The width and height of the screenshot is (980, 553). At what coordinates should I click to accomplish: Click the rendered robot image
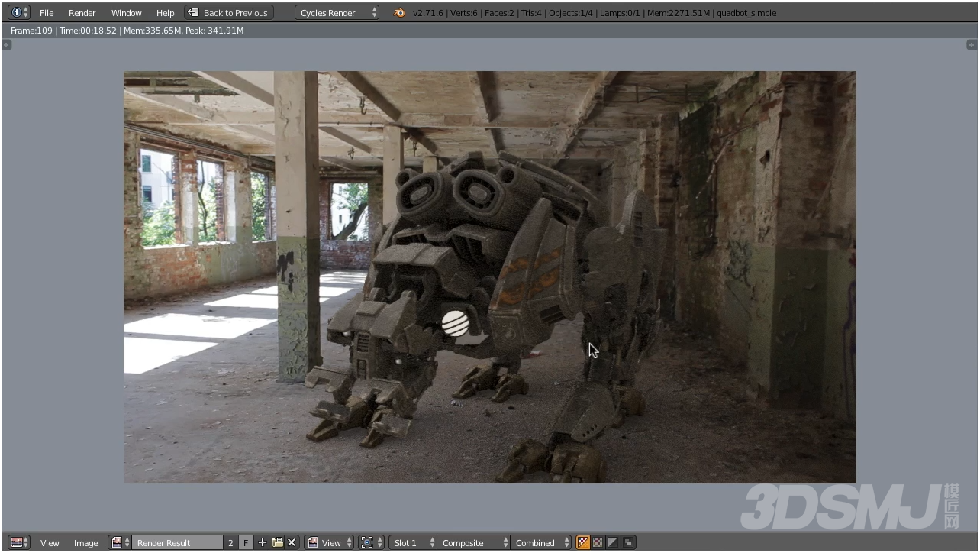[x=490, y=277]
